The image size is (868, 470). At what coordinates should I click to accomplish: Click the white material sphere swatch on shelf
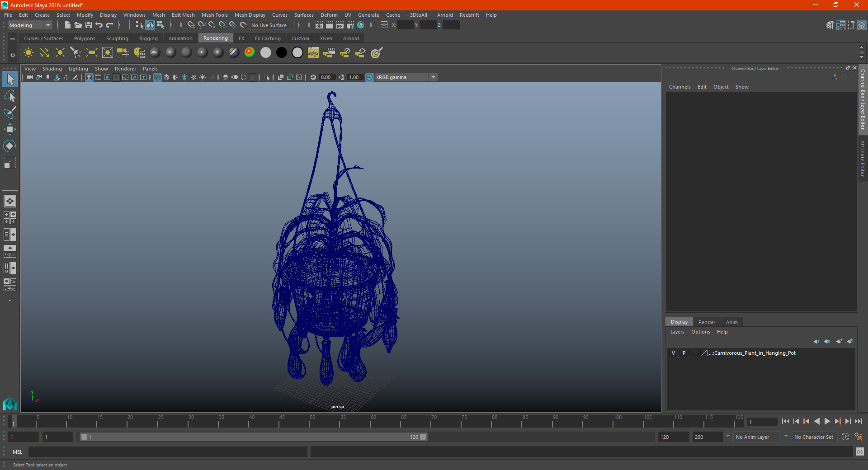click(x=266, y=53)
